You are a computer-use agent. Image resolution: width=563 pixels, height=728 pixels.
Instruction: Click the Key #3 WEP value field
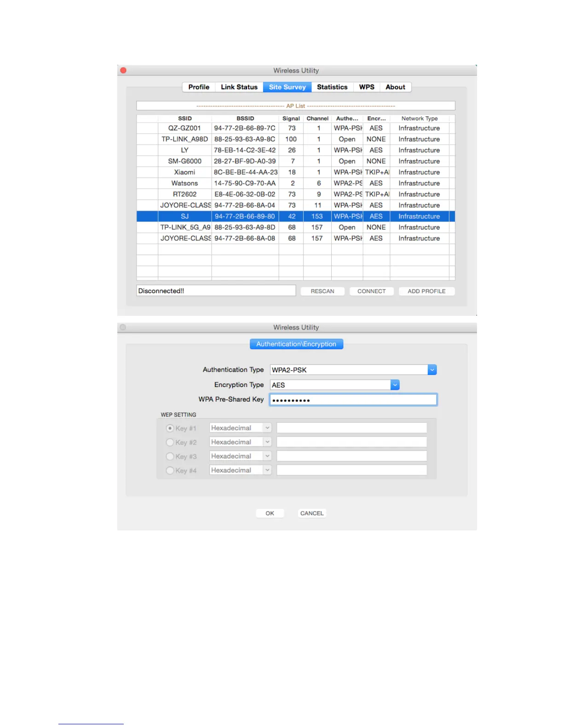(352, 456)
